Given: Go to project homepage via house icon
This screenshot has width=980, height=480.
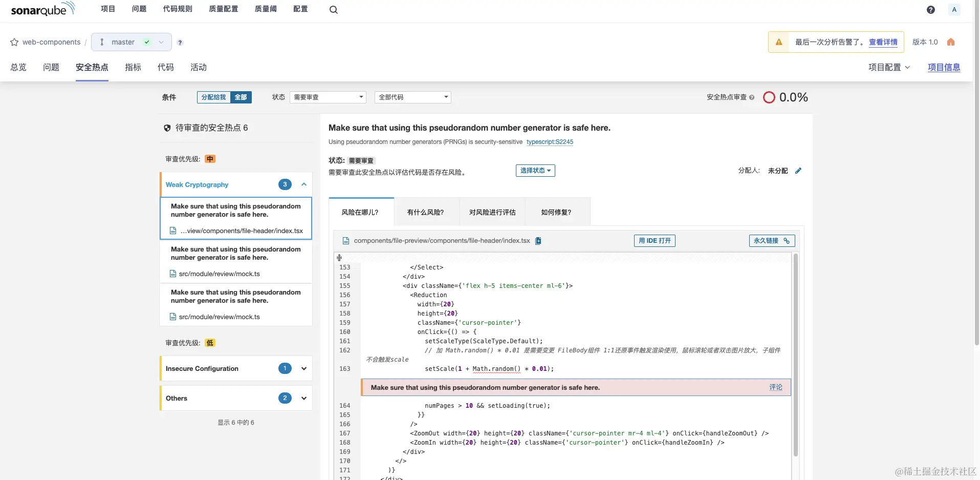Looking at the screenshot, I should point(951,42).
